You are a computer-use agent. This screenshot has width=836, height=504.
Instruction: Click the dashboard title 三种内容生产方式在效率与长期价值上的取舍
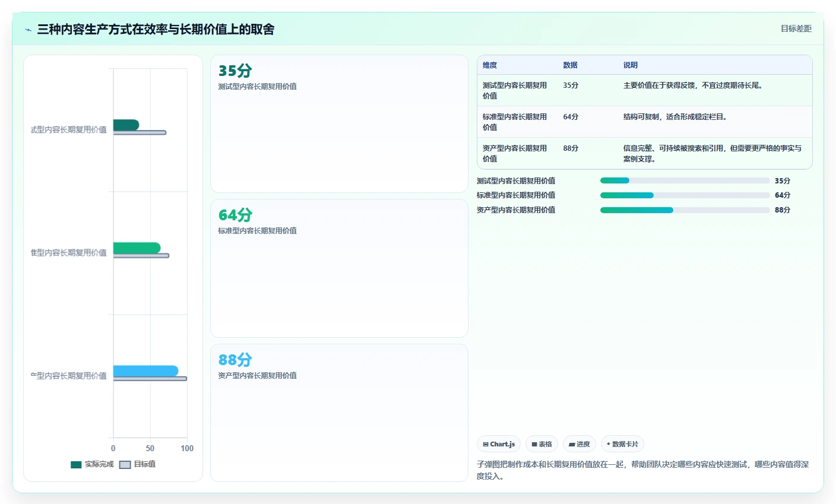click(156, 29)
